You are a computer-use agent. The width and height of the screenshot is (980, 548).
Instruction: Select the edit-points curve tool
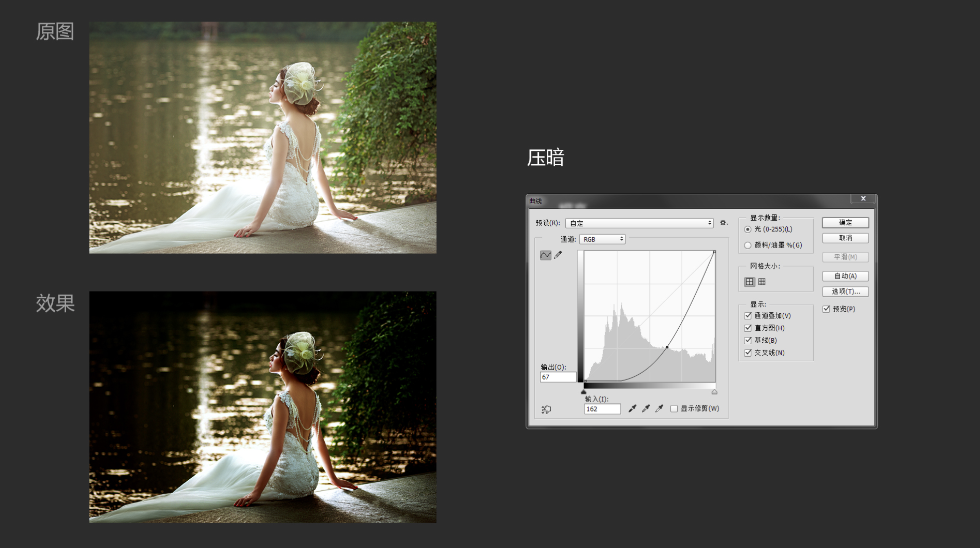tap(545, 255)
